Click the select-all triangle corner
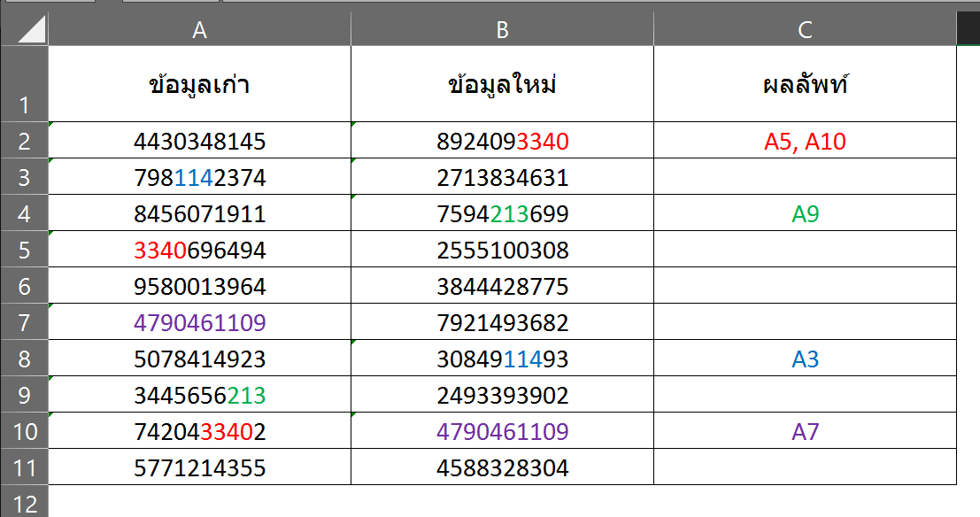Image resolution: width=980 pixels, height=517 pixels. [x=25, y=28]
